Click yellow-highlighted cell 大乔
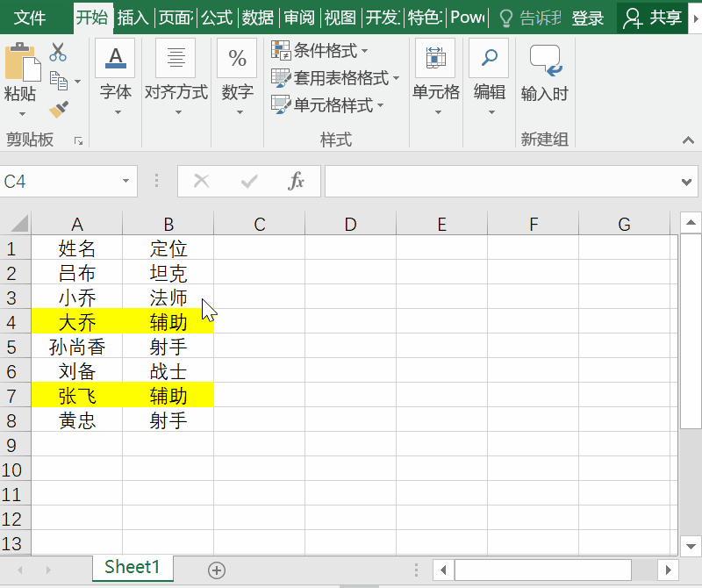Screen dimensions: 702x588 [x=77, y=322]
